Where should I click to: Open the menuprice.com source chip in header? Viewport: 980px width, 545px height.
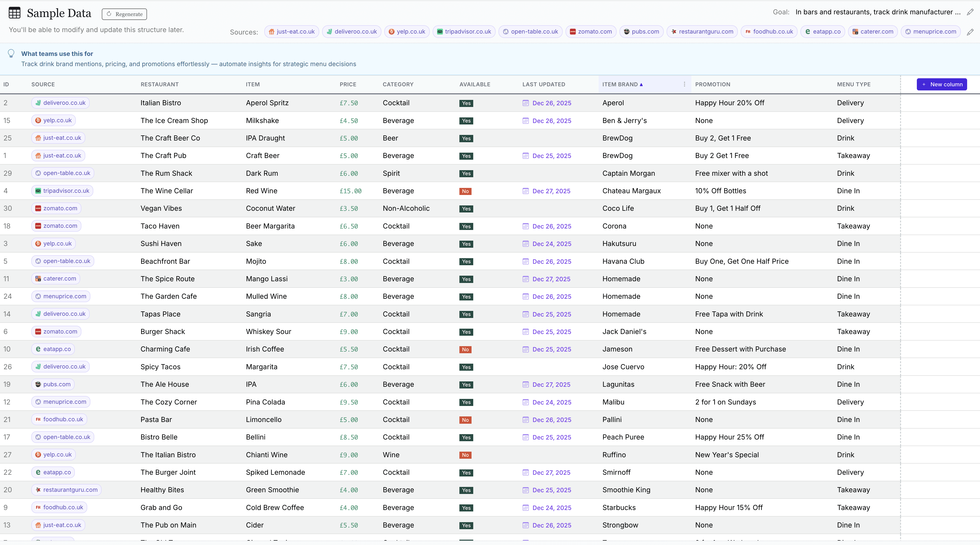[x=930, y=32]
